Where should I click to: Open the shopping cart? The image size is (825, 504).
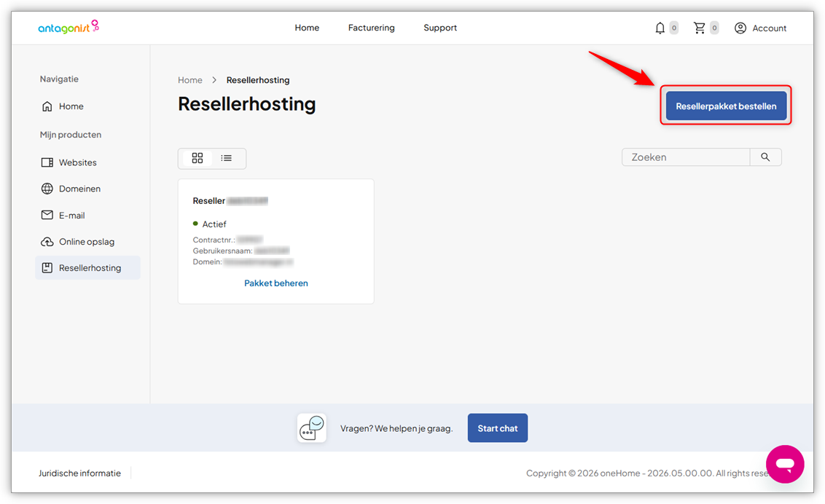(x=700, y=27)
